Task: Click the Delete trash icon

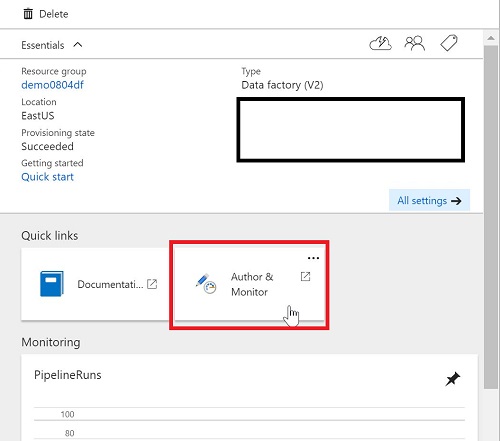Action: tap(28, 14)
